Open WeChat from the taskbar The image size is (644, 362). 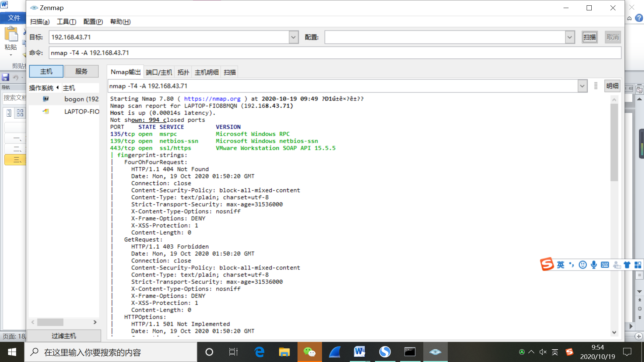point(309,352)
